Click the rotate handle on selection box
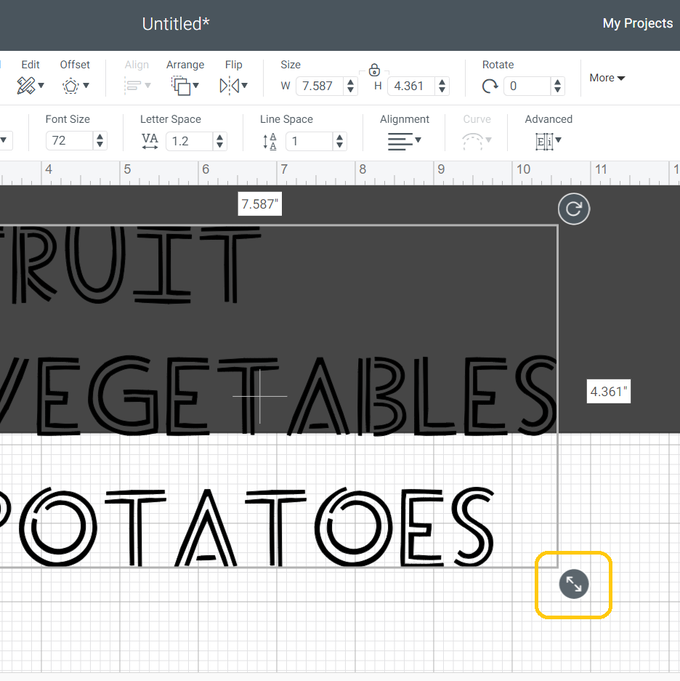The width and height of the screenshot is (680, 681). [x=573, y=209]
